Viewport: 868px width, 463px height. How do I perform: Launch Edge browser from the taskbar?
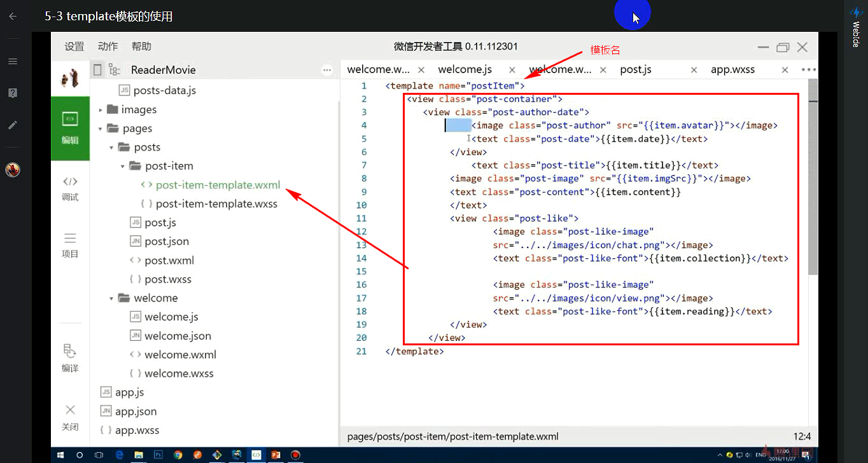click(119, 455)
